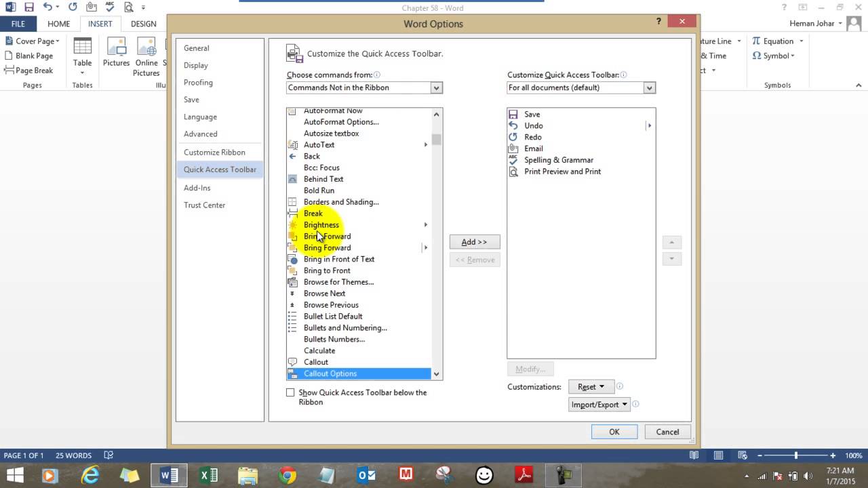The width and height of the screenshot is (868, 488).
Task: Click the Table icon in the ribbon
Action: click(82, 56)
